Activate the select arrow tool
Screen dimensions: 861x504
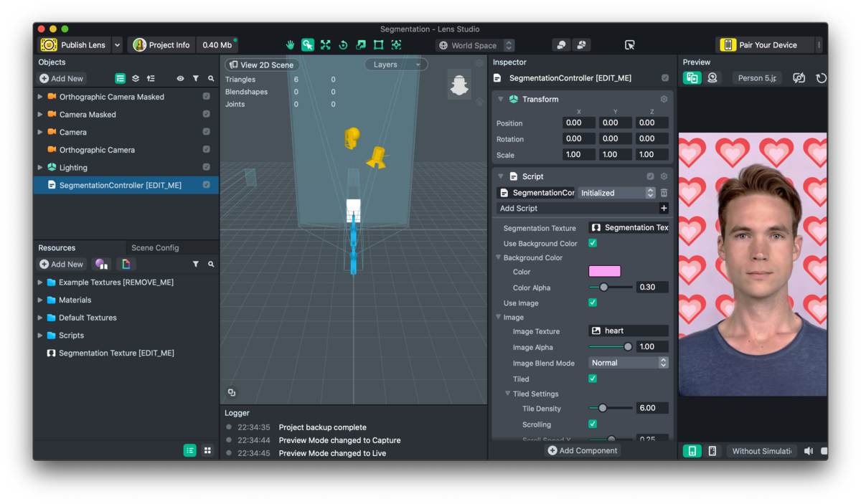point(308,45)
